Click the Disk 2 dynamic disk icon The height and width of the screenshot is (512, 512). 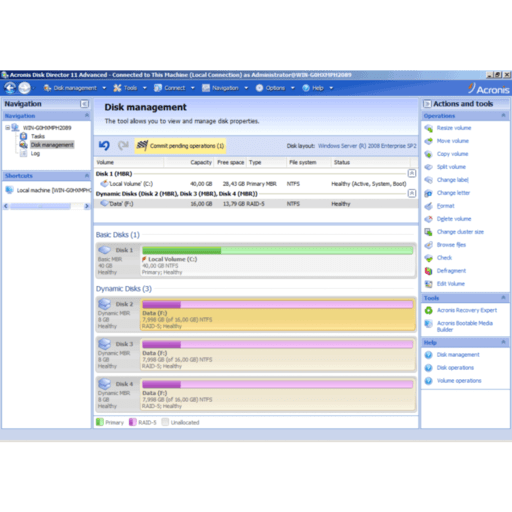(x=105, y=304)
